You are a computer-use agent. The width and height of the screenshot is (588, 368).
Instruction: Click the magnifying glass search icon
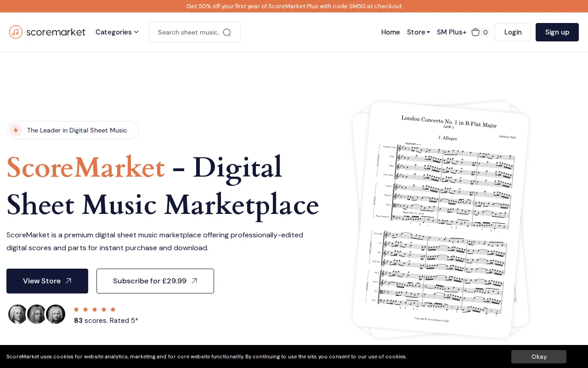[x=227, y=32]
